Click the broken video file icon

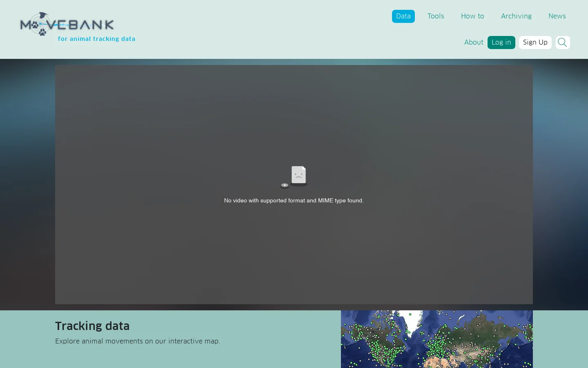pyautogui.click(x=294, y=177)
